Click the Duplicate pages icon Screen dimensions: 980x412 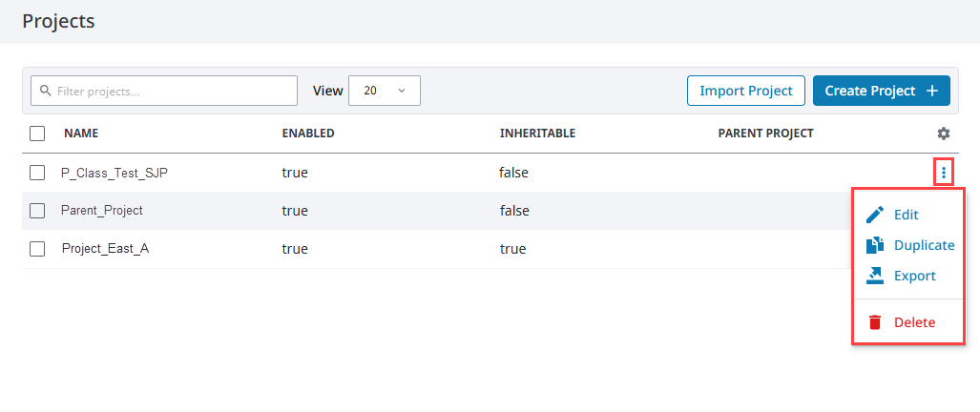pyautogui.click(x=875, y=245)
